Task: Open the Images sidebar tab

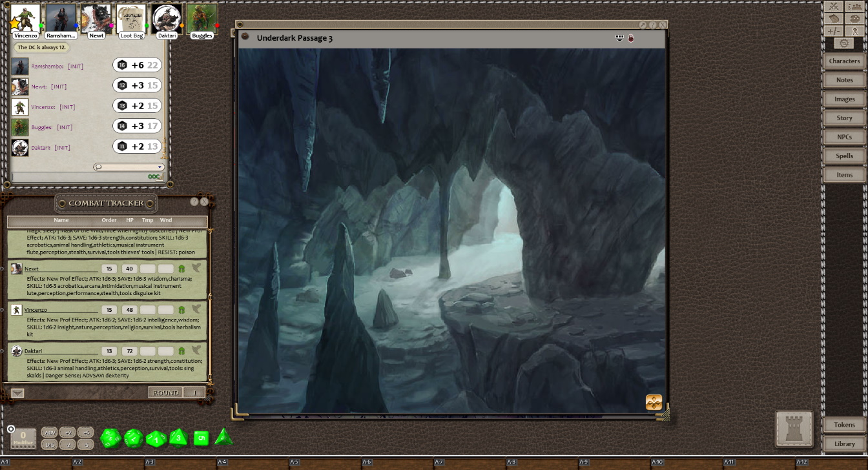Action: [x=844, y=99]
